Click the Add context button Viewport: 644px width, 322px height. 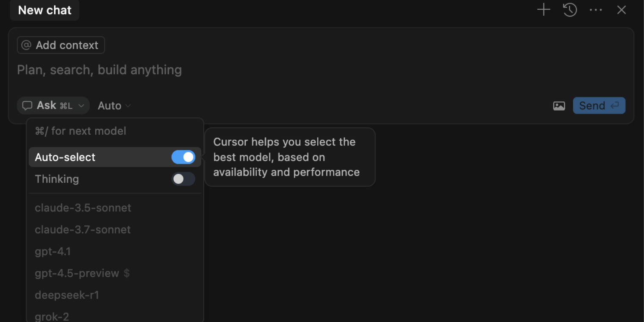pyautogui.click(x=61, y=45)
